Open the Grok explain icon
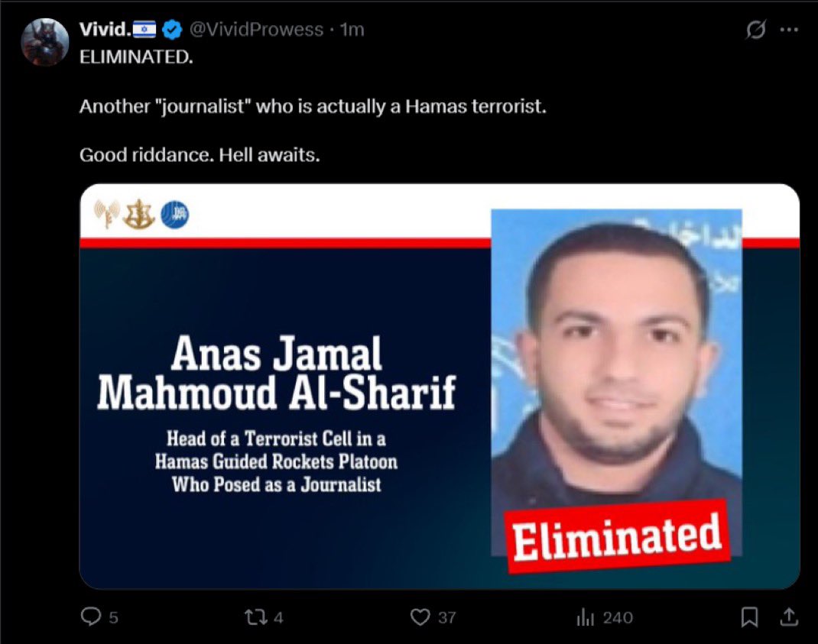This screenshot has height=644, width=818. click(x=755, y=29)
